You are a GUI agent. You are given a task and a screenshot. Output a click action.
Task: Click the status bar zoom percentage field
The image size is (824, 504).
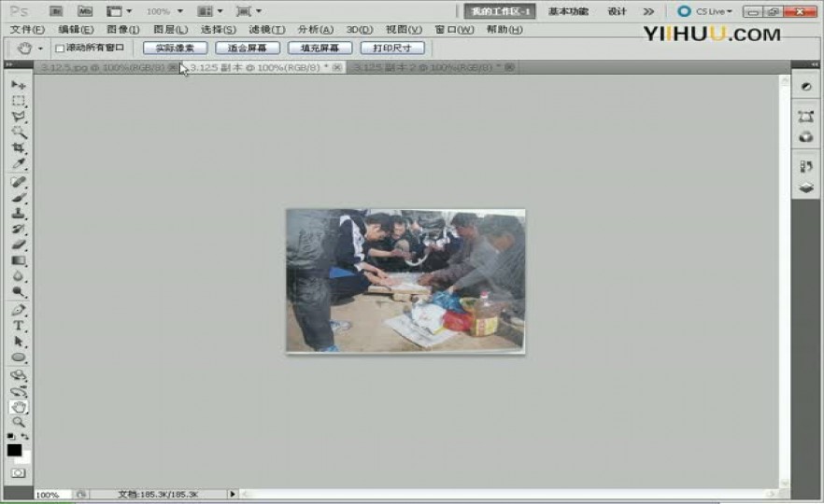51,495
